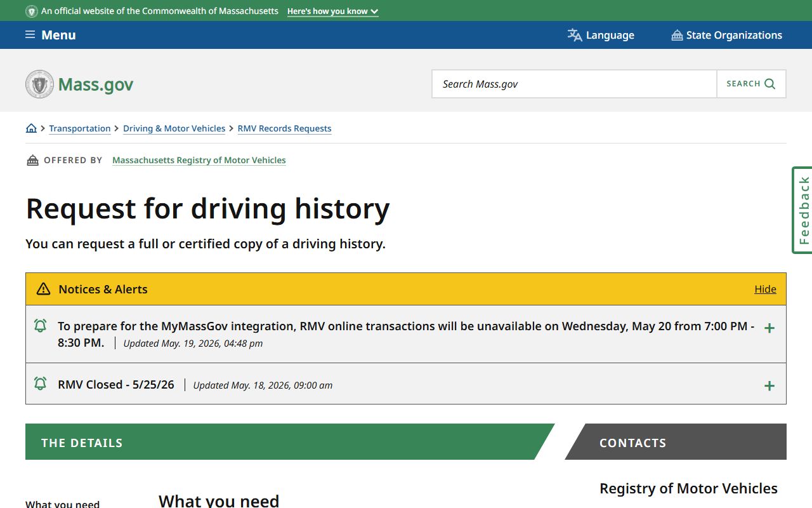Click the search magnifying glass icon
Screen dimensions: 812x508
point(770,84)
